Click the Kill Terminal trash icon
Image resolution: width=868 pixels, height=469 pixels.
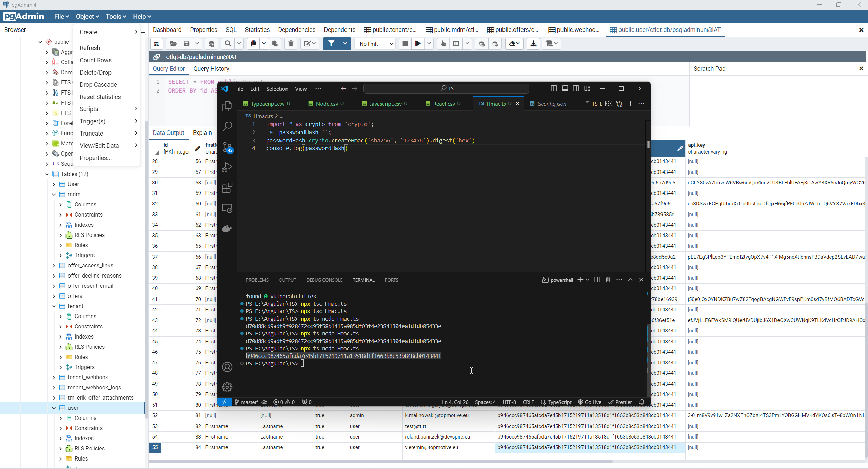pos(608,280)
